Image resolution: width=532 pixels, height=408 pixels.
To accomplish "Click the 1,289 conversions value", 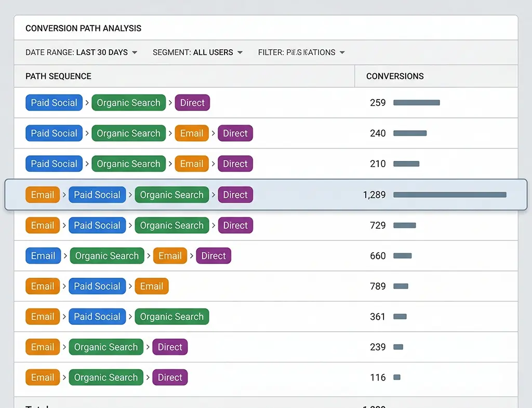I will click(374, 195).
